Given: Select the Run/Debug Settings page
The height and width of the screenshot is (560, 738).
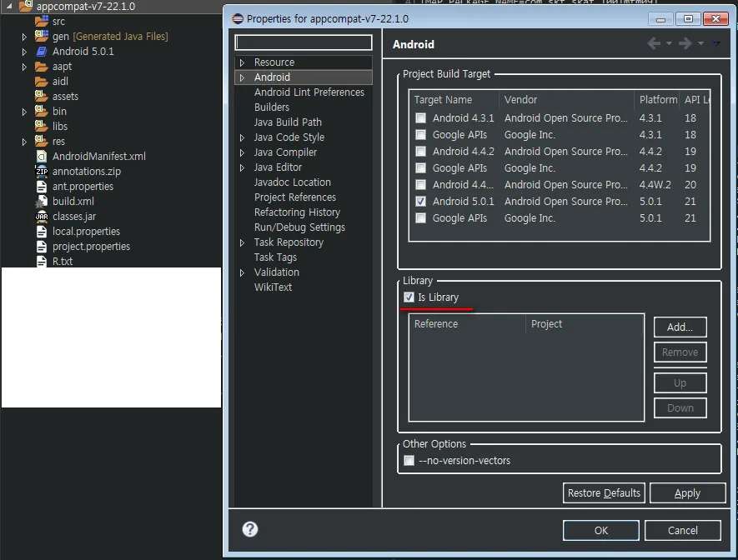Looking at the screenshot, I should (x=299, y=227).
